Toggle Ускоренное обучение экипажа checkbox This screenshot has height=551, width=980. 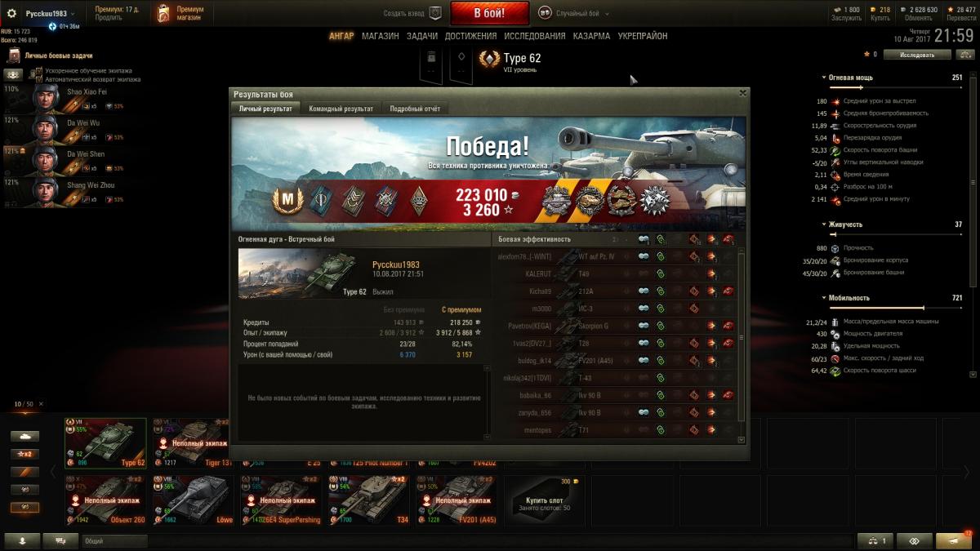click(x=38, y=71)
